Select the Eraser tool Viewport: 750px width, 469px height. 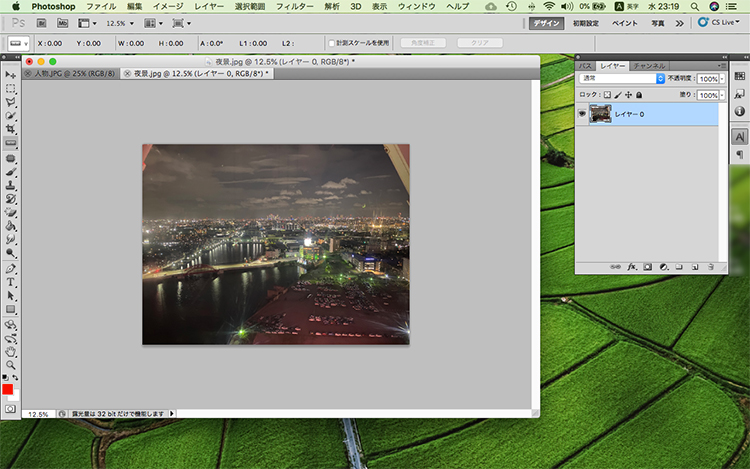(11, 212)
